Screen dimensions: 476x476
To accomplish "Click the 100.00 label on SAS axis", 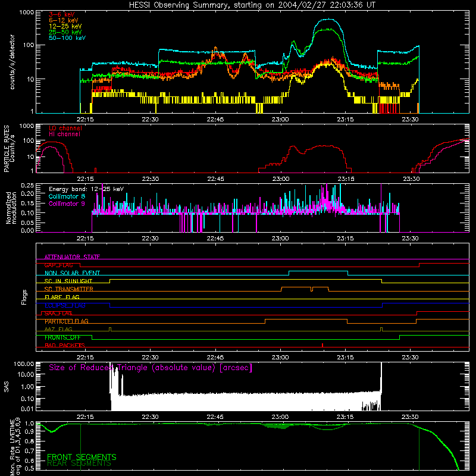I will (x=24, y=364).
